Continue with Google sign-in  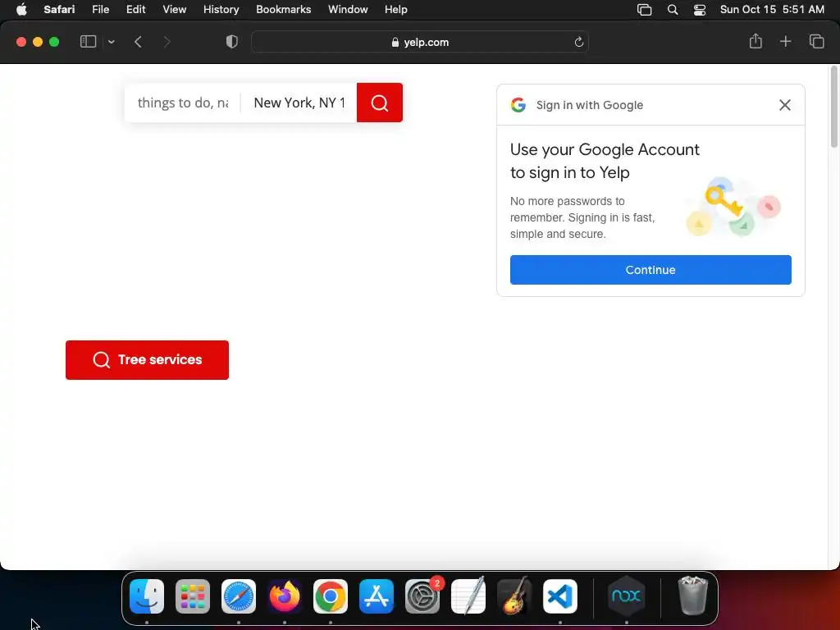point(651,270)
